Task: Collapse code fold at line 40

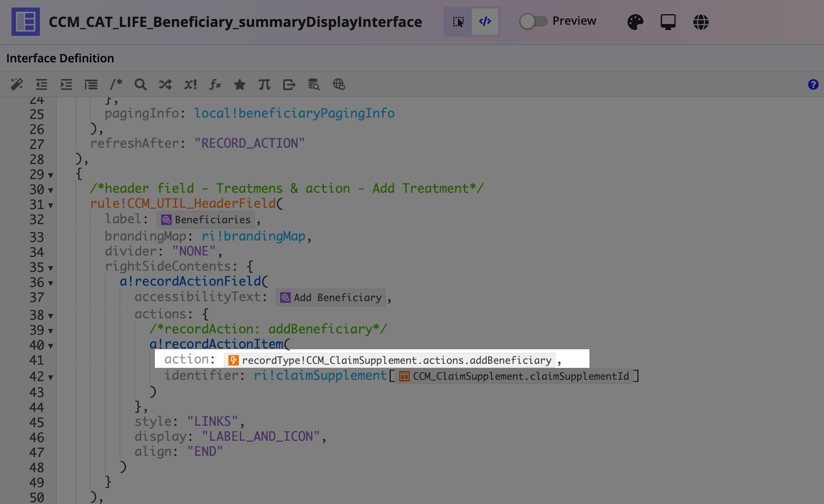Action: [x=50, y=346]
